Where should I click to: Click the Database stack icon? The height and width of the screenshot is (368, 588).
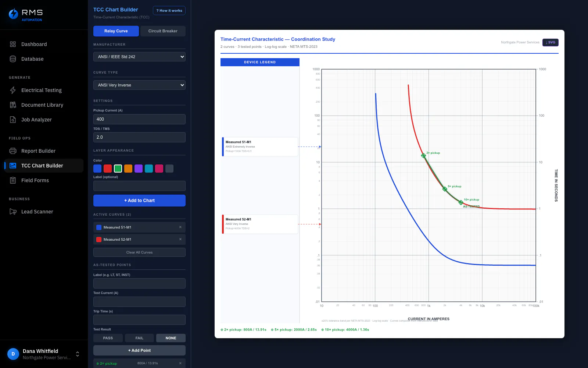pos(13,59)
